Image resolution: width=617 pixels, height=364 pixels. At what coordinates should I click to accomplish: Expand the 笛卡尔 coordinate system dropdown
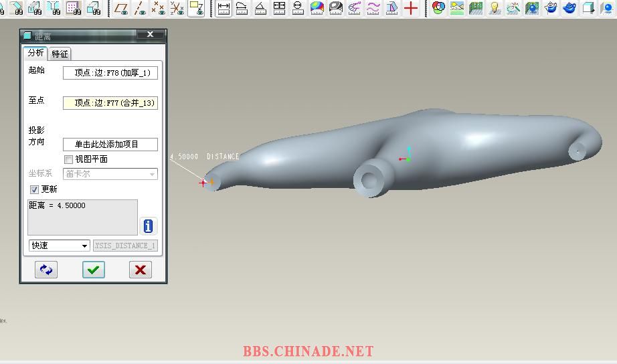click(110, 174)
